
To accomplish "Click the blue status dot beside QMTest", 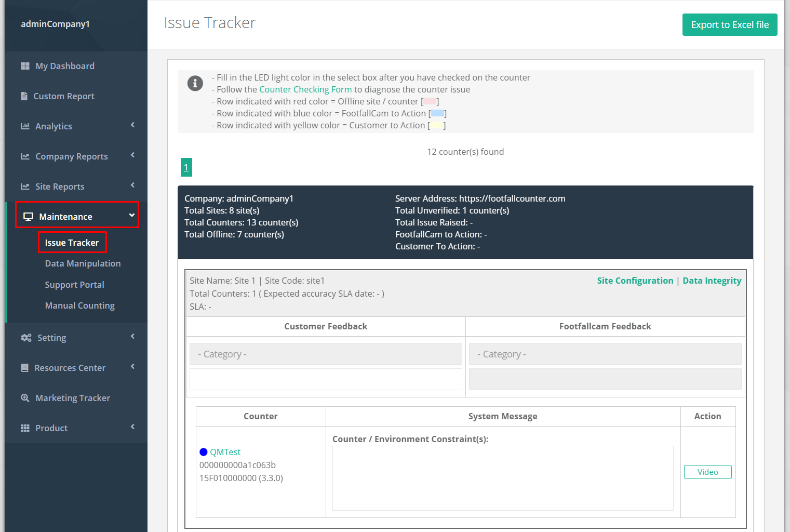I will [203, 451].
